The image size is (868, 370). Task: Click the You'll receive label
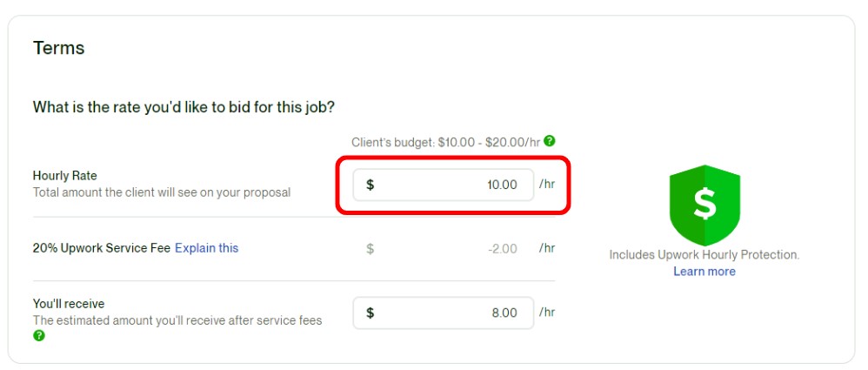(69, 304)
